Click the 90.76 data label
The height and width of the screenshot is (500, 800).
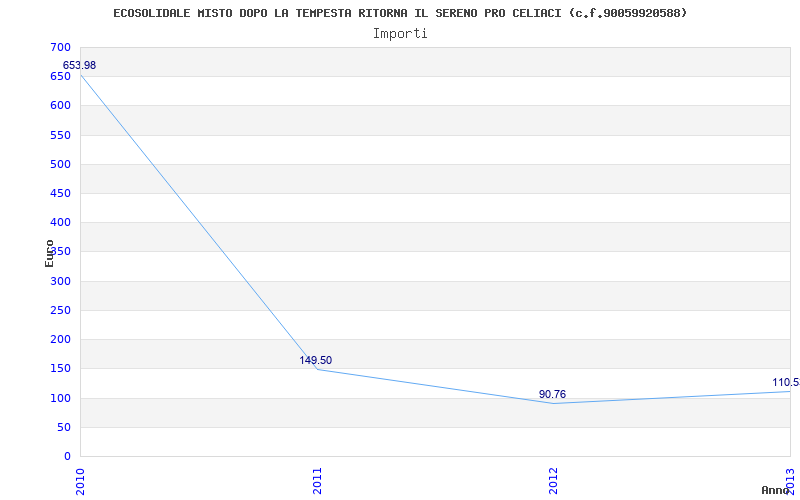[x=552, y=394]
